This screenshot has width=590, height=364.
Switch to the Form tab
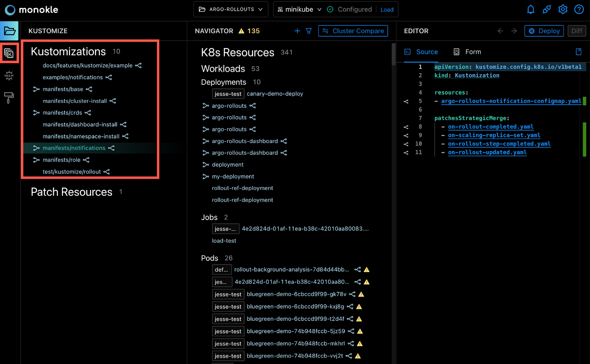pyautogui.click(x=467, y=52)
